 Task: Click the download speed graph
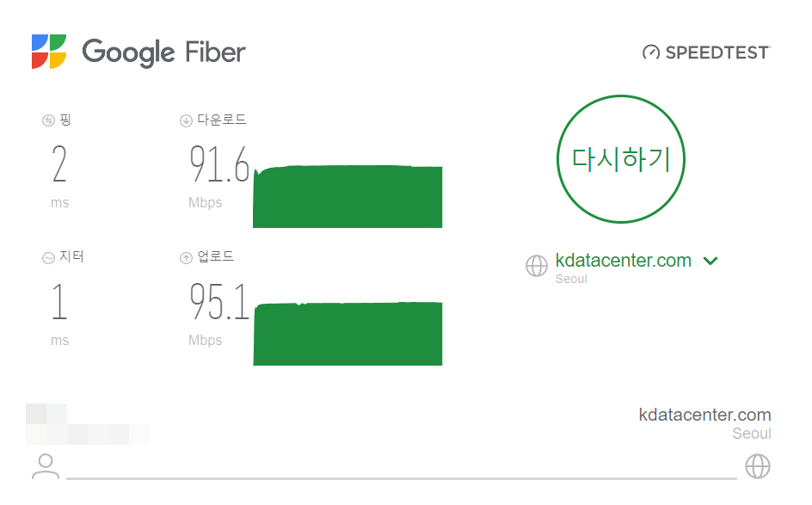coord(348,196)
